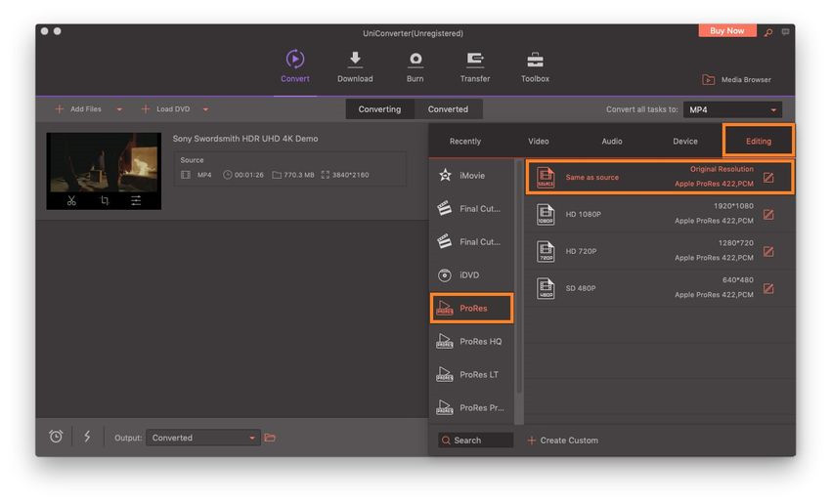Open the output folder icon
The width and height of the screenshot is (831, 504).
click(x=270, y=438)
